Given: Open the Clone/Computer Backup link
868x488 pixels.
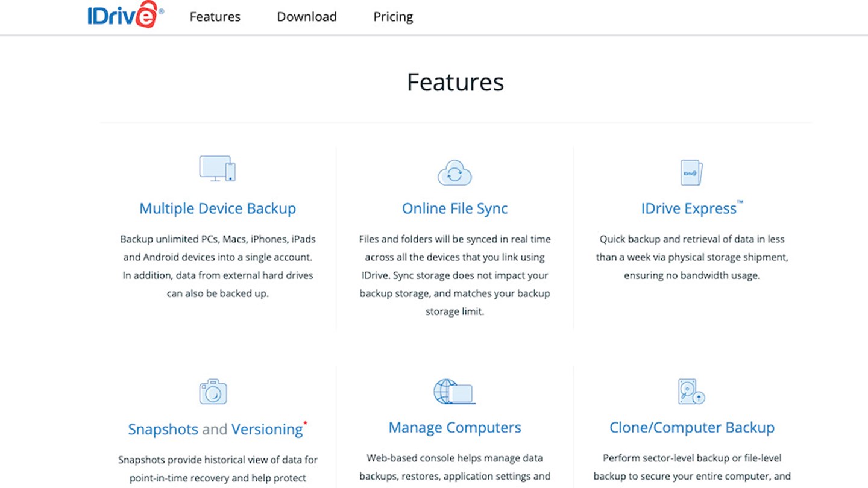Looking at the screenshot, I should coord(691,427).
